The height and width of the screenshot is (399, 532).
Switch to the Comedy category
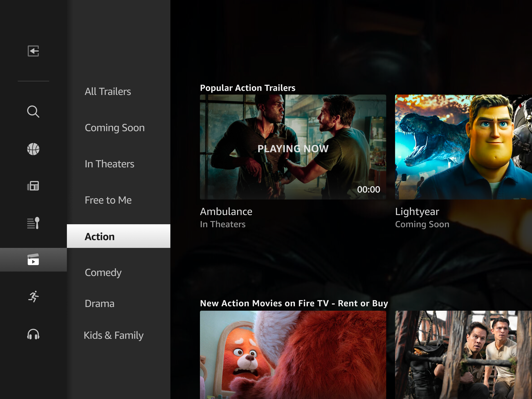(x=103, y=273)
